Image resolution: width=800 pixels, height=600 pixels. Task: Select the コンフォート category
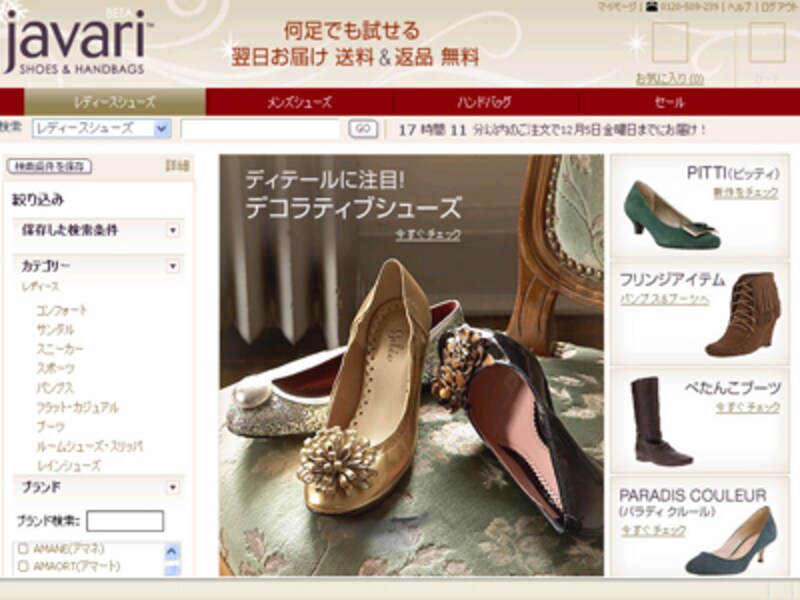tap(62, 310)
